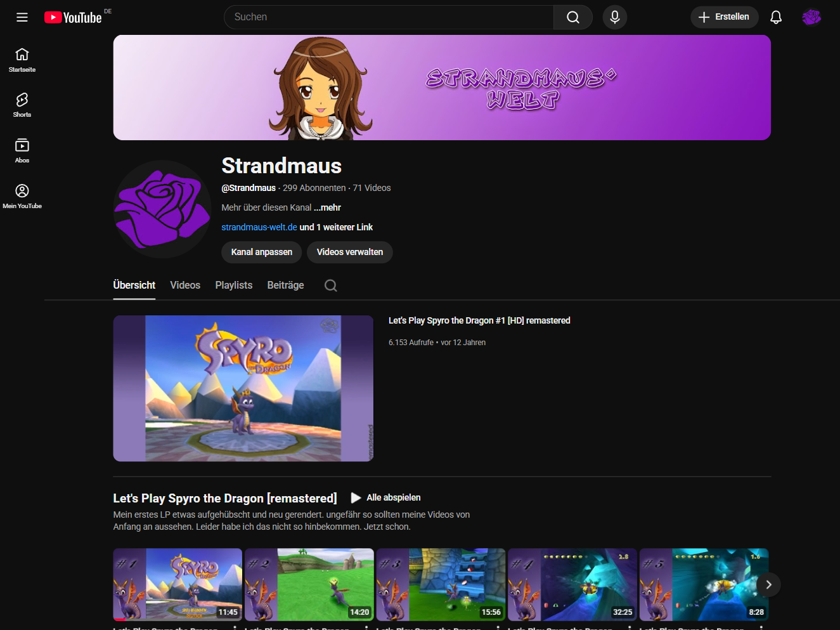Click the YouTube logo
This screenshot has height=630, width=840.
pyautogui.click(x=73, y=17)
